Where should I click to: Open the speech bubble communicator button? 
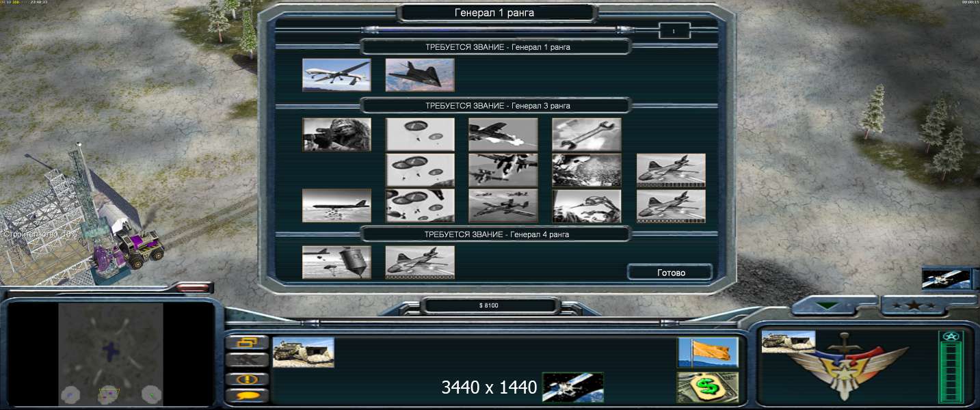(247, 395)
